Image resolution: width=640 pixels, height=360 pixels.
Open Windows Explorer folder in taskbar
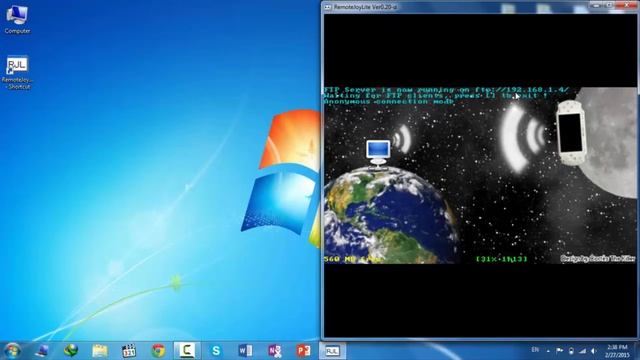coord(100,351)
